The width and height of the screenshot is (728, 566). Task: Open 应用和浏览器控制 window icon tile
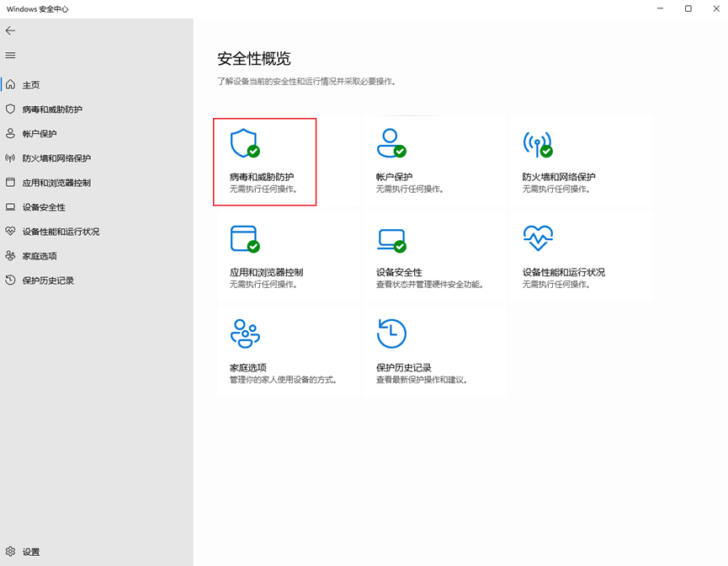pos(264,256)
